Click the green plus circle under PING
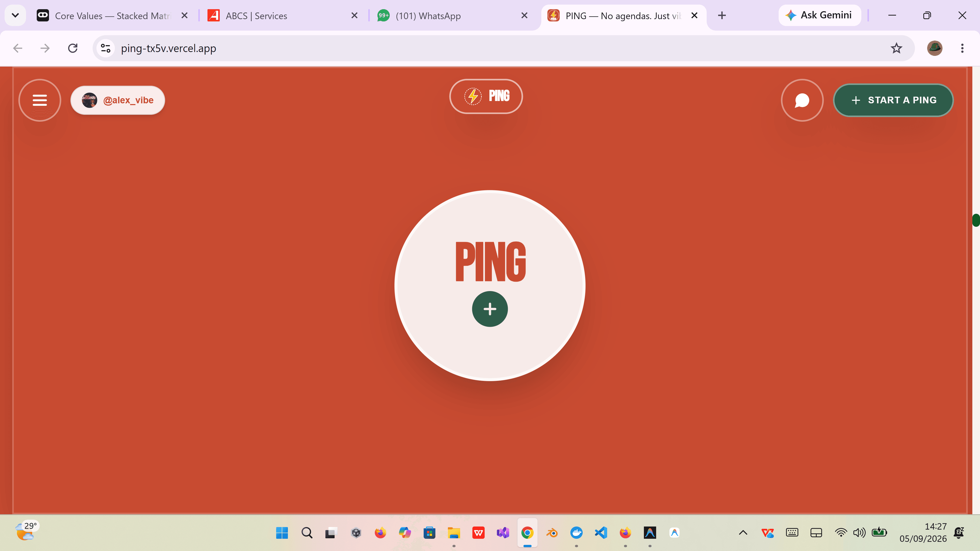Screen dimensions: 980x551 coord(490,309)
